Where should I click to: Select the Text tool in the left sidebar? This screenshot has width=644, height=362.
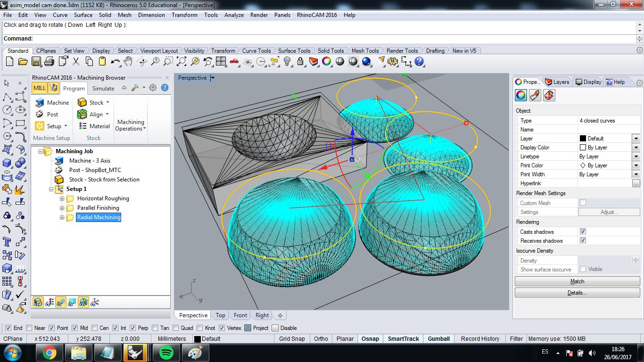click(x=7, y=242)
